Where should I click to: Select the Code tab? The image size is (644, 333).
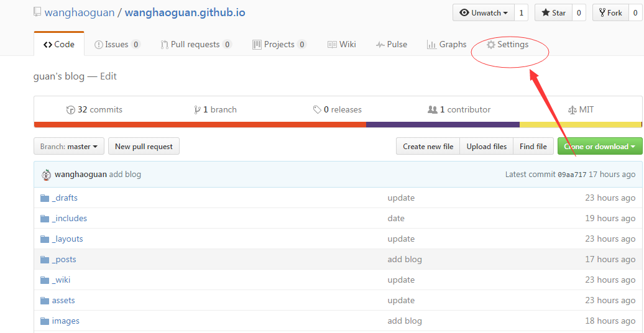pos(59,44)
